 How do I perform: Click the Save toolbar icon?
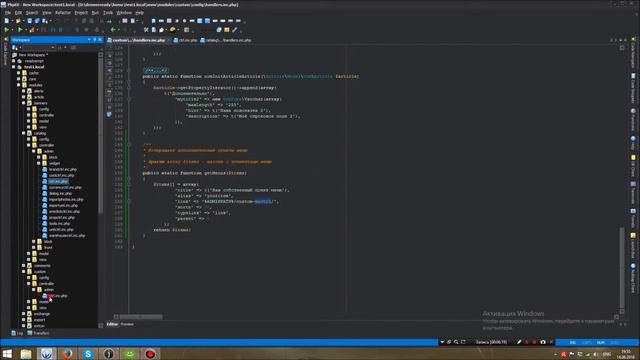coord(29,21)
